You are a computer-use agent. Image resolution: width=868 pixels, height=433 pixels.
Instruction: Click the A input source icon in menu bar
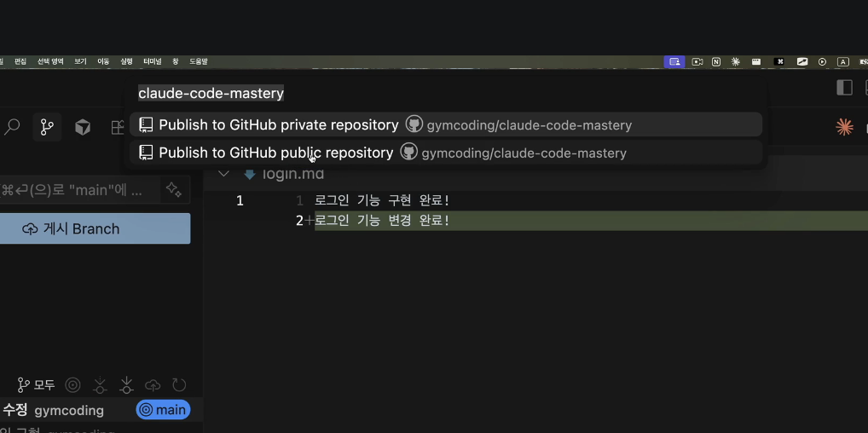(x=843, y=62)
